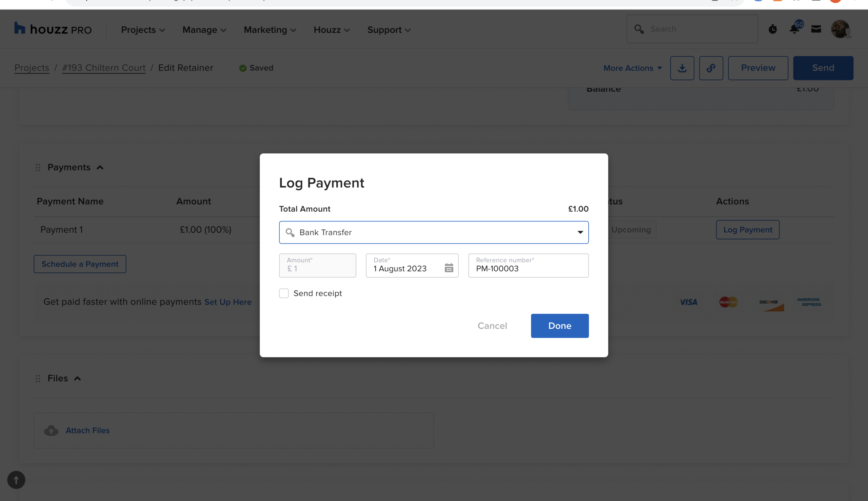The width and height of the screenshot is (868, 501).
Task: Open the #193 Chiltern Court breadcrumb link
Action: pyautogui.click(x=103, y=68)
